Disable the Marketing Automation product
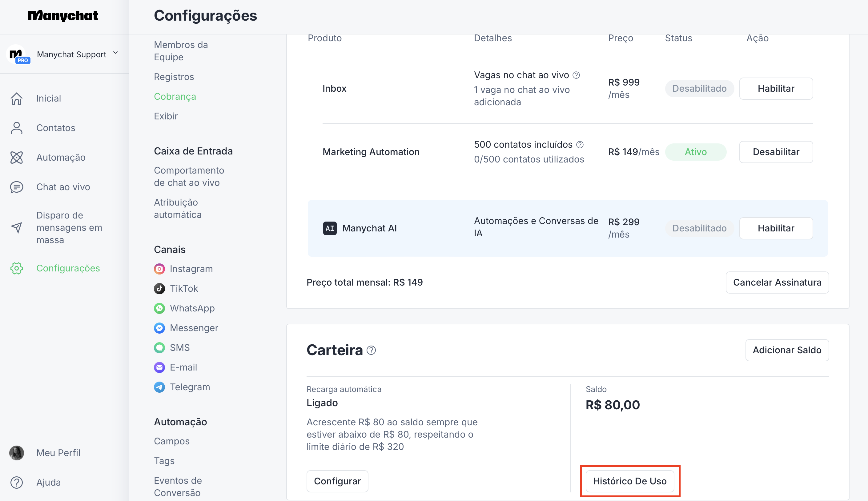The height and width of the screenshot is (501, 868). [x=776, y=152]
